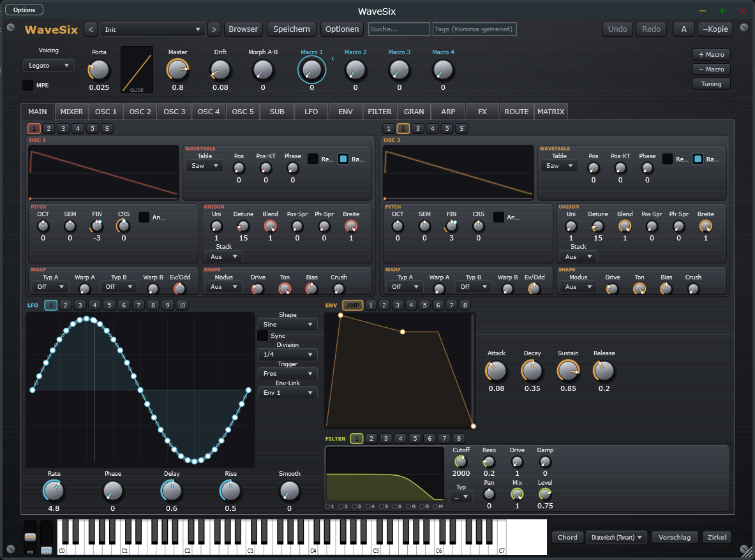Image resolution: width=755 pixels, height=560 pixels.
Task: Open OSC 1 wavetable Saw dropdown
Action: (204, 165)
